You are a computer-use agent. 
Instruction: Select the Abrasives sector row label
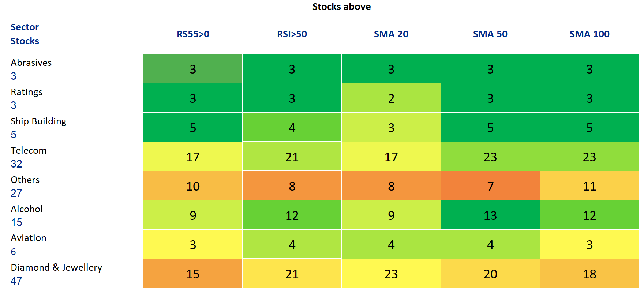tap(31, 63)
